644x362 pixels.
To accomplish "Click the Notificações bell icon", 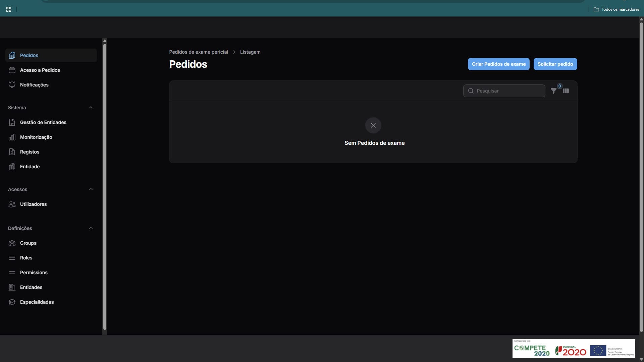I will (x=12, y=85).
